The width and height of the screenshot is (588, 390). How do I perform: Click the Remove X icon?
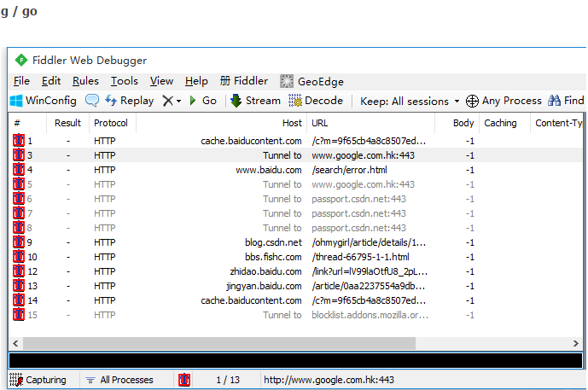(x=167, y=101)
